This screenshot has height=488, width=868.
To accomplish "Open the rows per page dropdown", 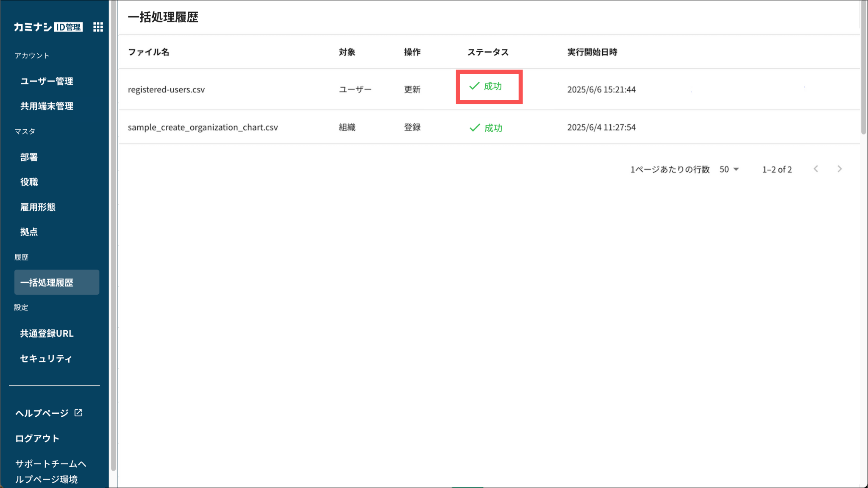I will click(x=729, y=169).
